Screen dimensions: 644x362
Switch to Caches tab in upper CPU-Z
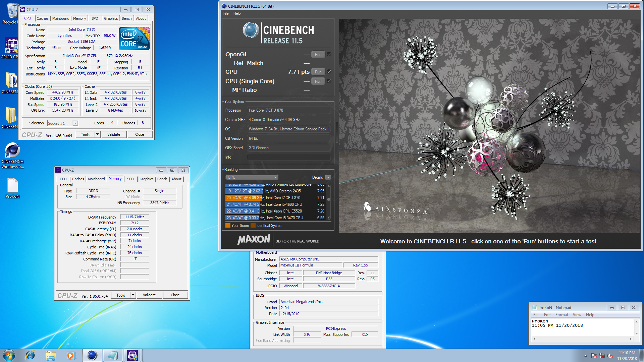[42, 18]
